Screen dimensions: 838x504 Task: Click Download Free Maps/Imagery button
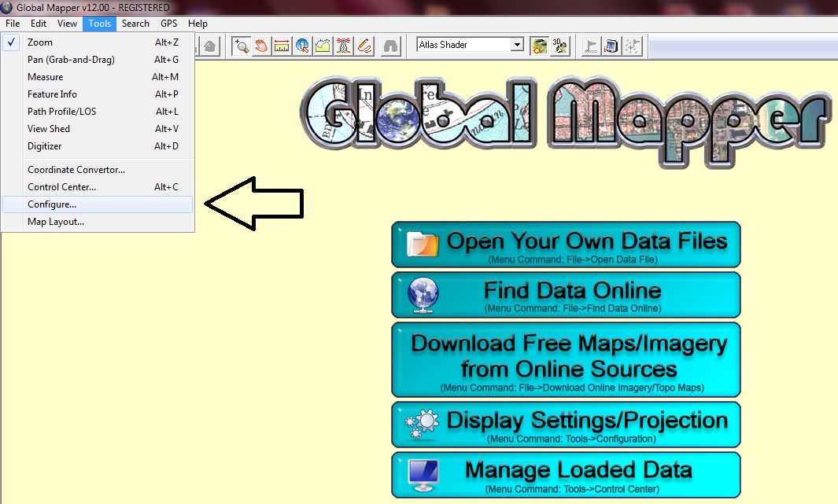[566, 359]
